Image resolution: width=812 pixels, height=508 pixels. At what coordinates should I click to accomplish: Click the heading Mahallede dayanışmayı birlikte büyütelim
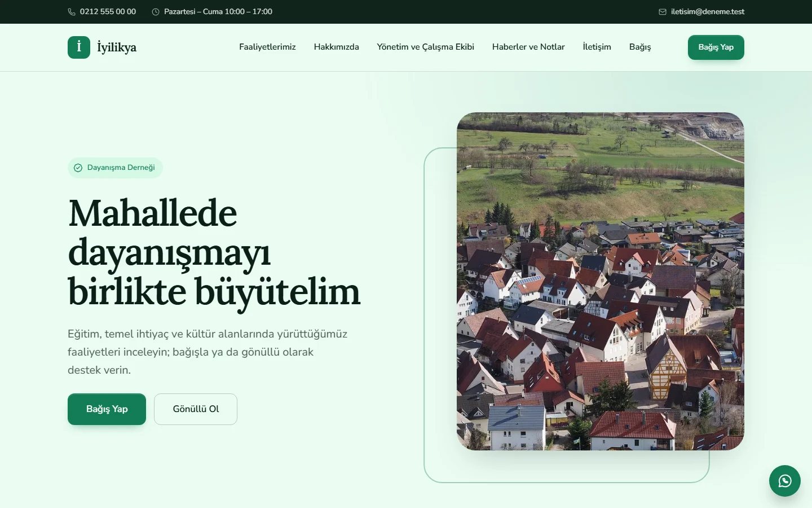(214, 252)
